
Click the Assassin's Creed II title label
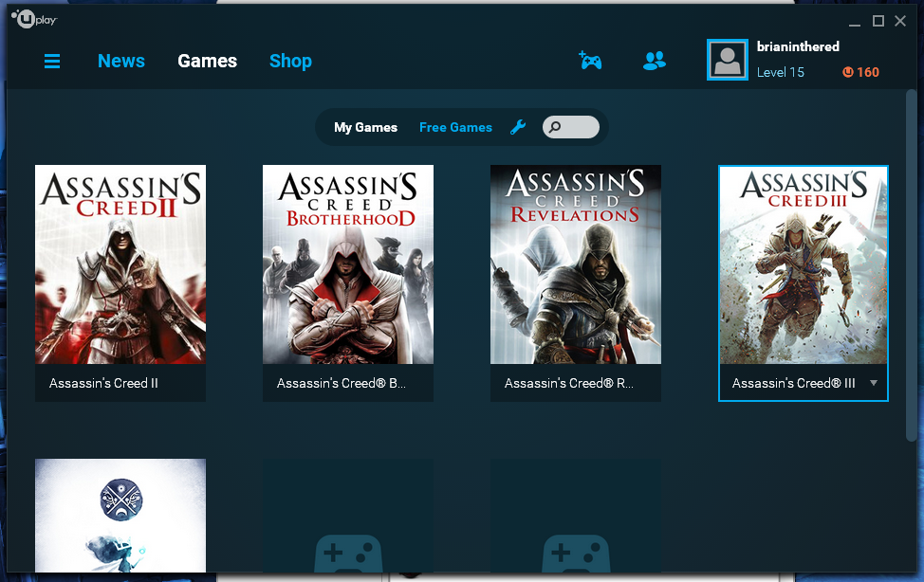click(x=103, y=383)
